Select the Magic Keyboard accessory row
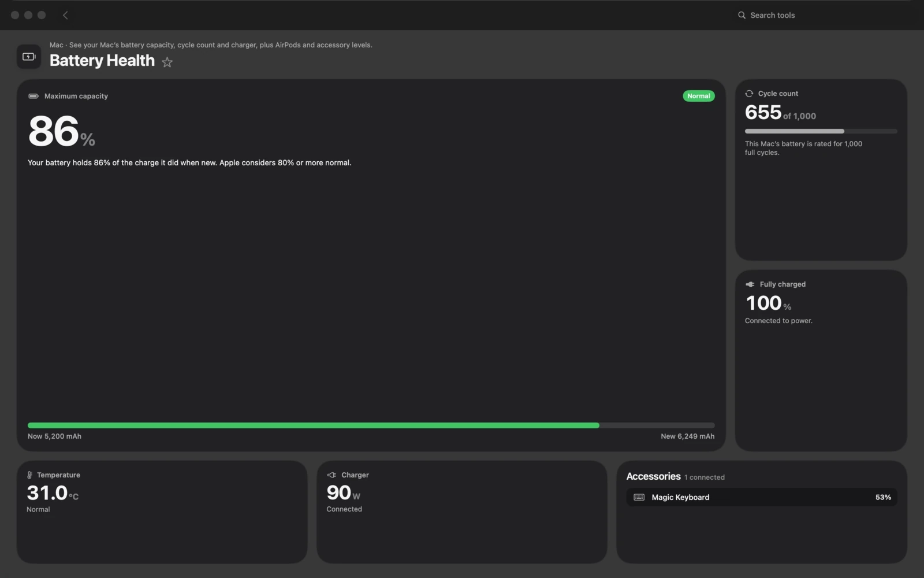924x578 pixels. [x=762, y=497]
